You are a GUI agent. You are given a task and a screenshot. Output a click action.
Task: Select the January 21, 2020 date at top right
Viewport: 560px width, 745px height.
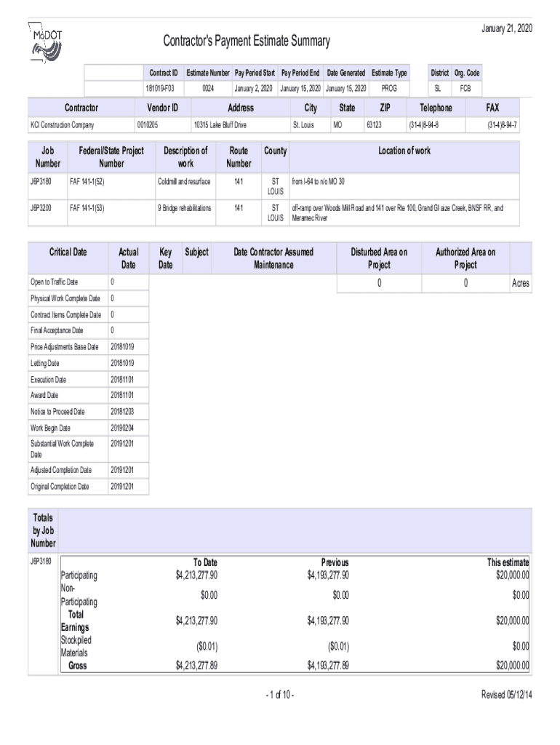pos(507,28)
